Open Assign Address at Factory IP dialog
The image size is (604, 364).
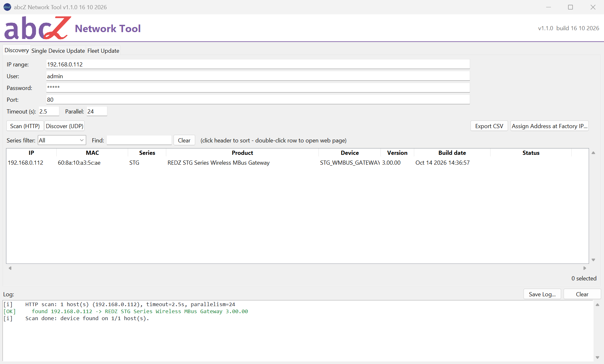(549, 126)
